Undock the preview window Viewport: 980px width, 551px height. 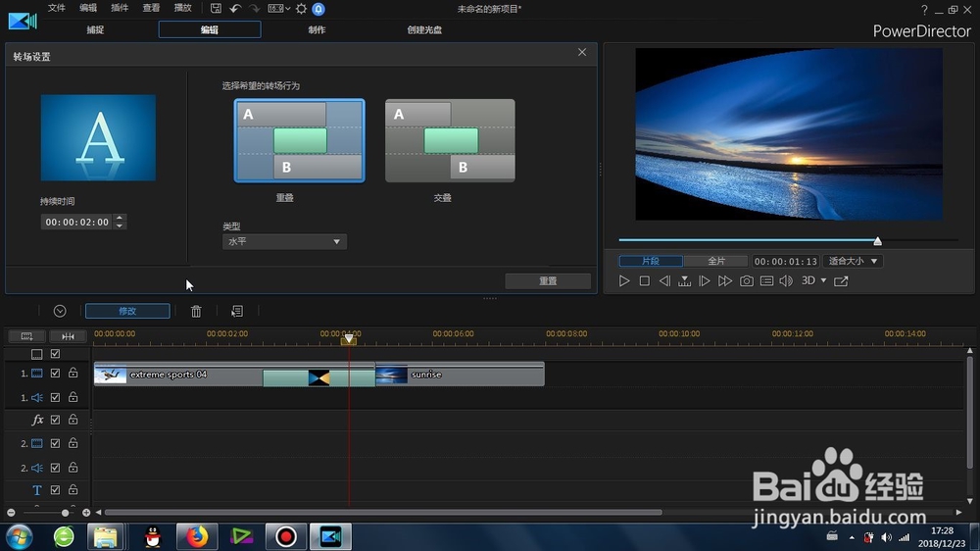(x=841, y=280)
